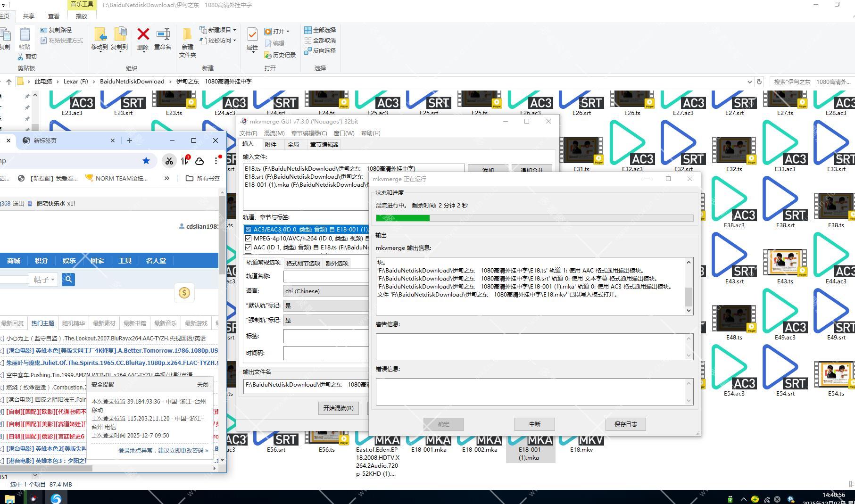Click the blue search magnifier button

click(x=68, y=280)
